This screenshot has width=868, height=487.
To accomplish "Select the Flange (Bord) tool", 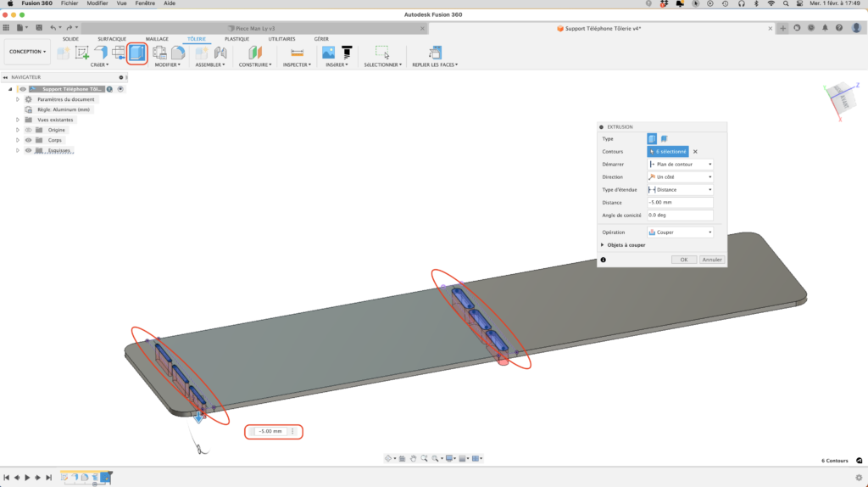I will point(101,53).
